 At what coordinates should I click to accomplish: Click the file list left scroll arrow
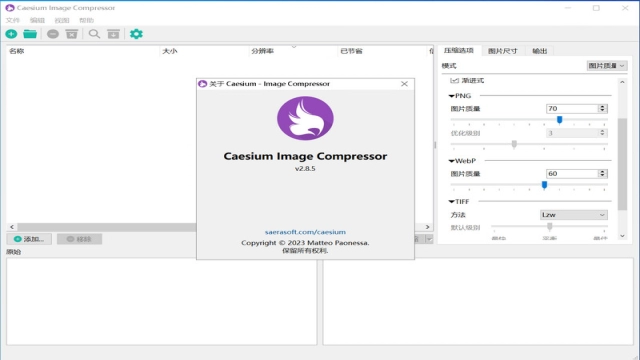point(12,227)
